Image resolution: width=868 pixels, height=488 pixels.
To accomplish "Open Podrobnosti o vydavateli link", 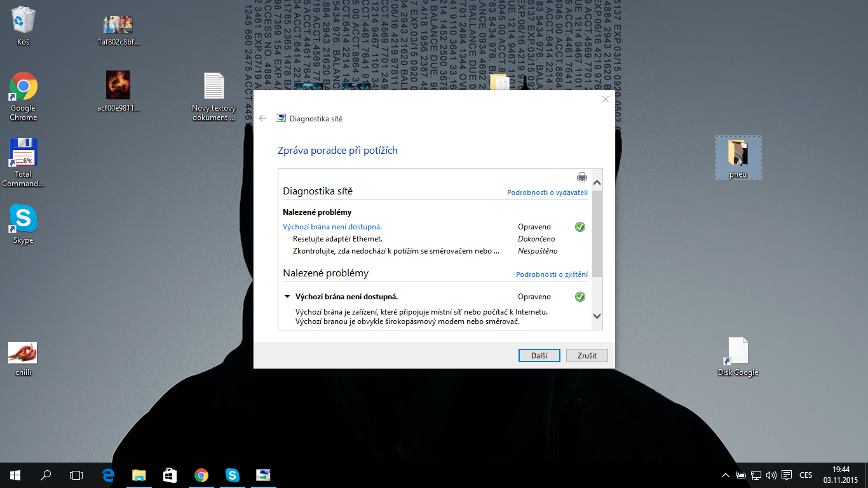I will click(547, 193).
